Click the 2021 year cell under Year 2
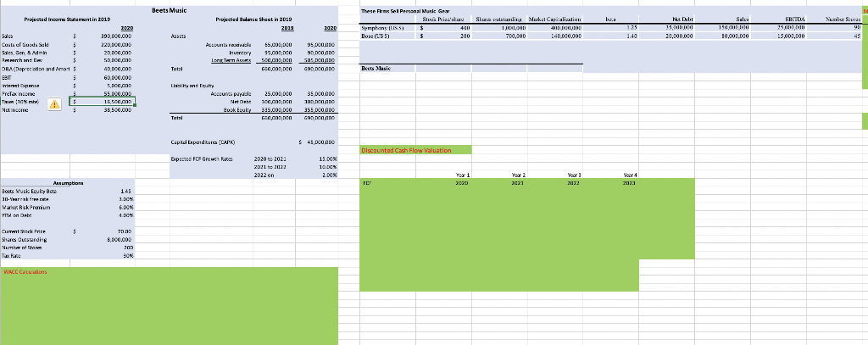Viewport: 868px width, 345px height. (x=519, y=181)
